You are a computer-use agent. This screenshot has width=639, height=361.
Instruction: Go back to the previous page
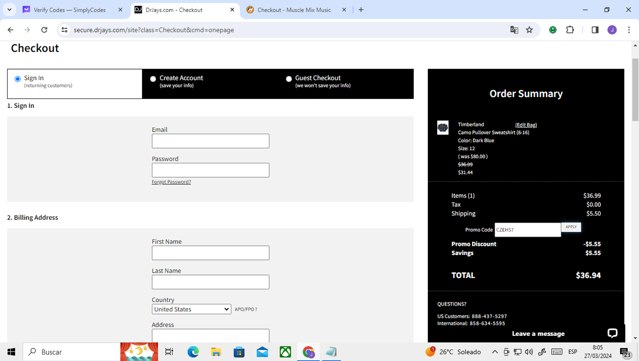tap(11, 30)
